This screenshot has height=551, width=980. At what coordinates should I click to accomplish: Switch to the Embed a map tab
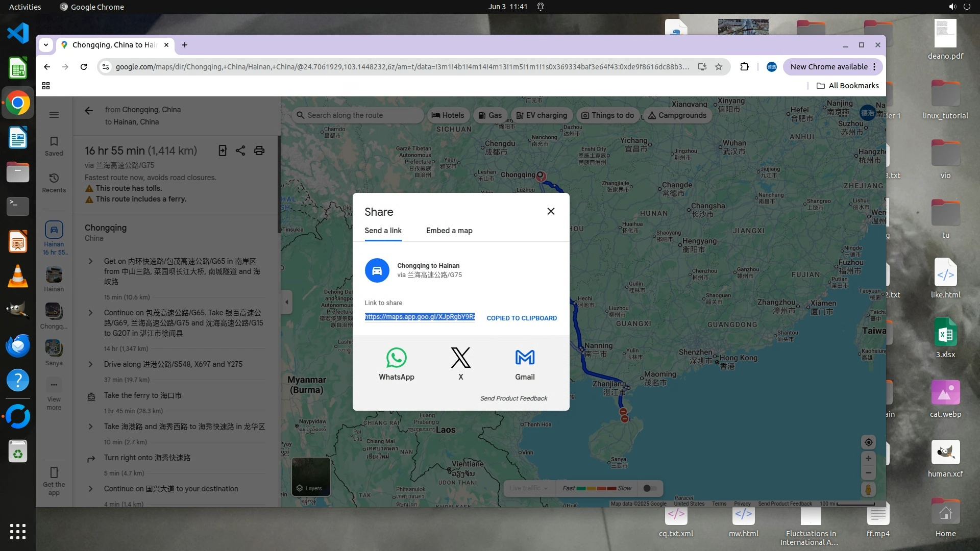tap(449, 231)
